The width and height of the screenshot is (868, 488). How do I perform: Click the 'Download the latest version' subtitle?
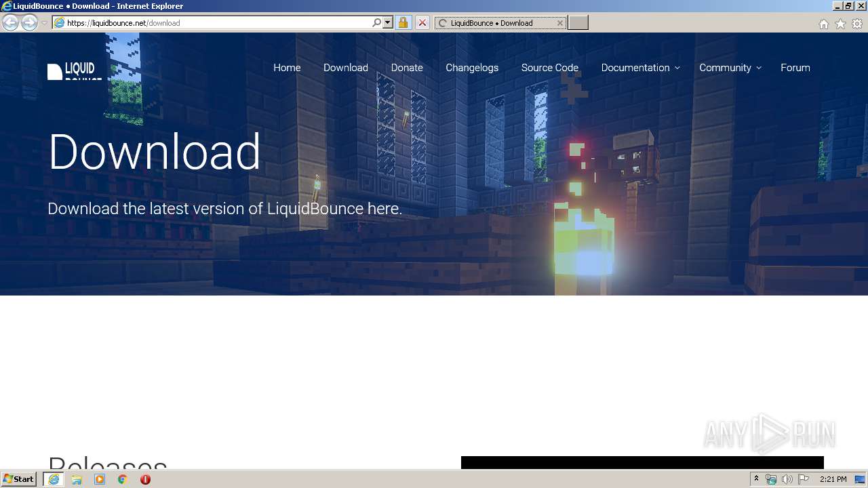coord(225,209)
